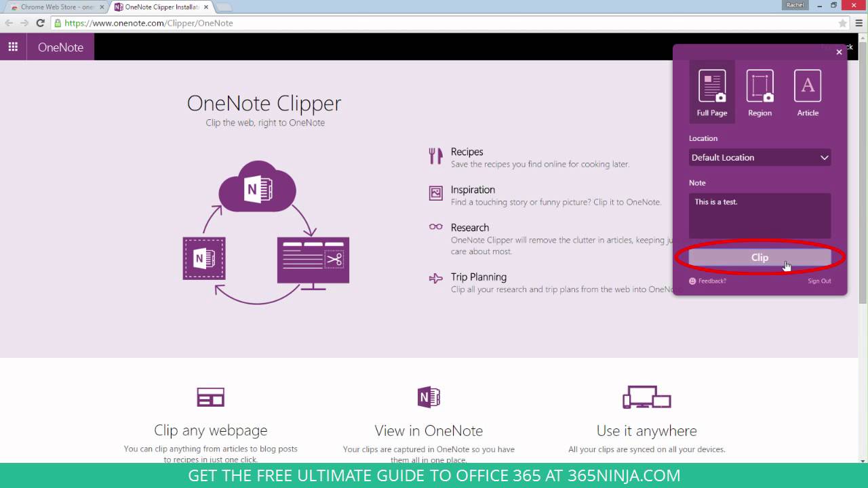Click the secure padlock icon

click(58, 23)
